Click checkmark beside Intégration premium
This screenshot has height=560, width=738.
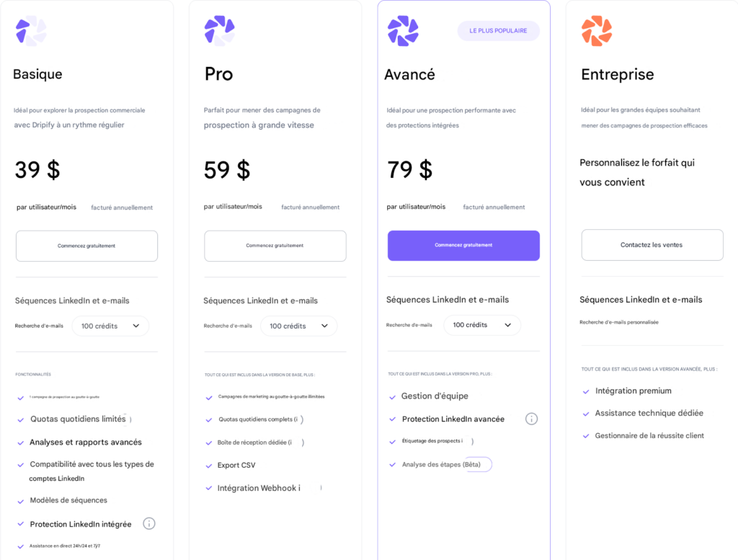click(x=586, y=391)
